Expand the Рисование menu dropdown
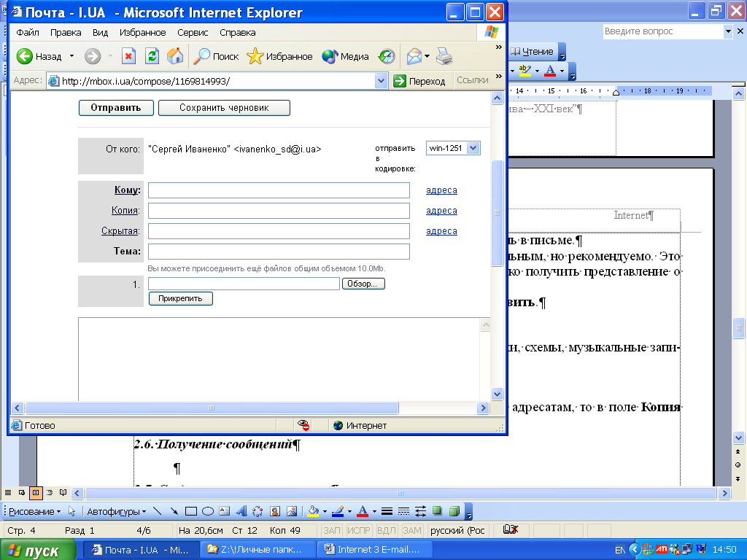The height and width of the screenshot is (560, 747). [35, 511]
